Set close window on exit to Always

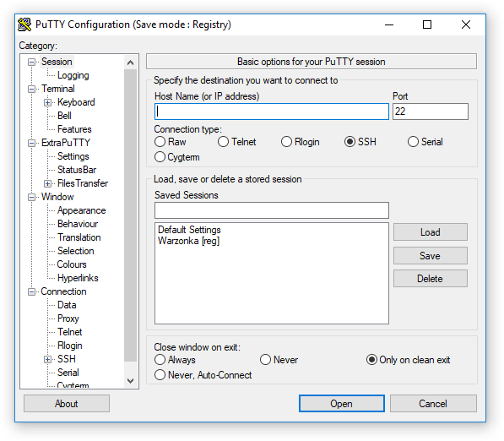pyautogui.click(x=160, y=360)
